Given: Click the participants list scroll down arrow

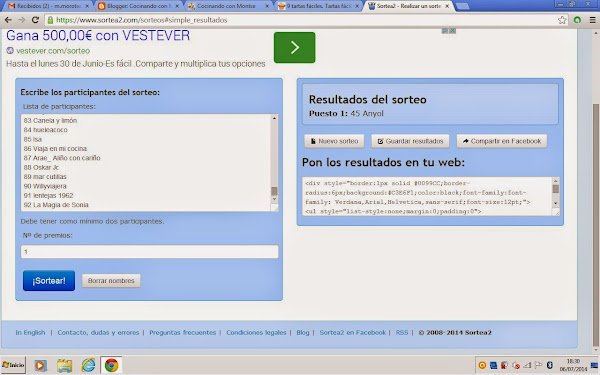Looking at the screenshot, I should click(x=274, y=199).
